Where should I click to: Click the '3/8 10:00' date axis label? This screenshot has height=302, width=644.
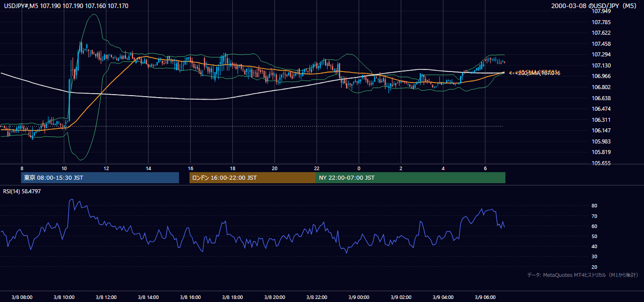click(x=64, y=297)
